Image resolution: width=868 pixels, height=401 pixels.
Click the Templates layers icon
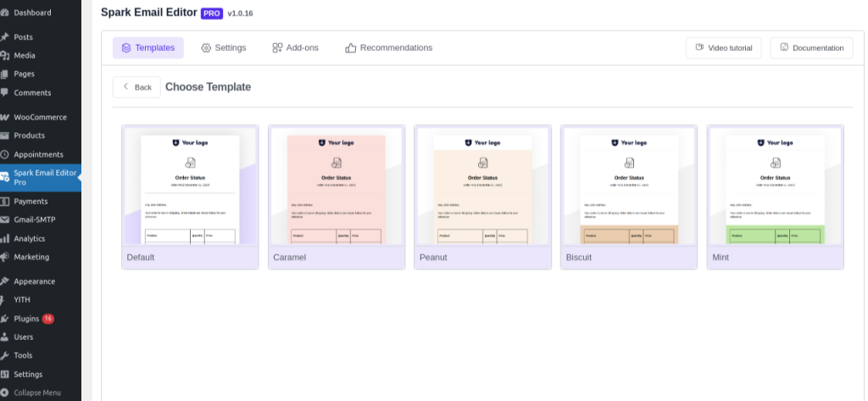[126, 48]
